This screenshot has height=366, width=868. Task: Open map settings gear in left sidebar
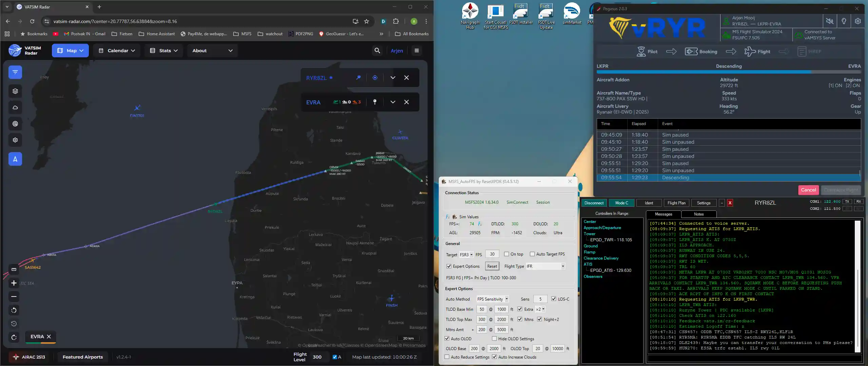point(15,140)
